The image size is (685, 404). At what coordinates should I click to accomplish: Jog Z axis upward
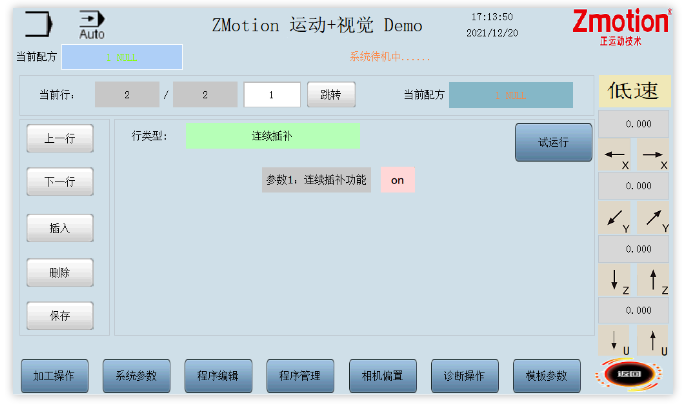point(653,280)
